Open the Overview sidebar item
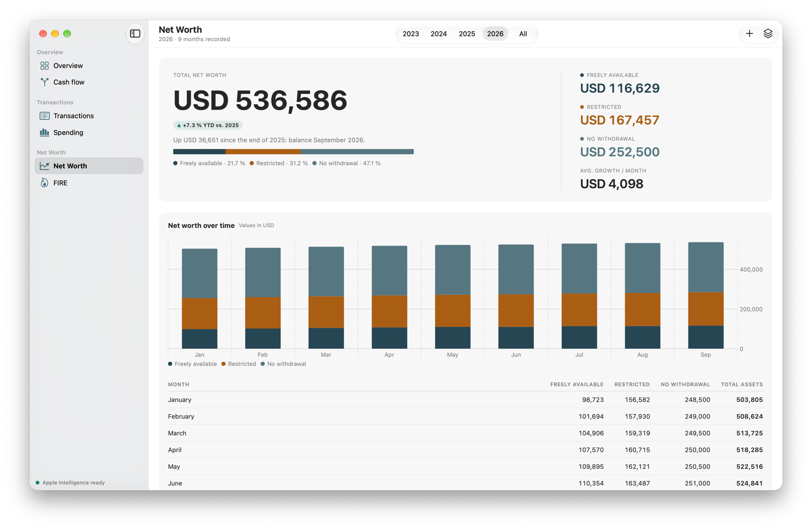The image size is (812, 529). tap(89, 65)
